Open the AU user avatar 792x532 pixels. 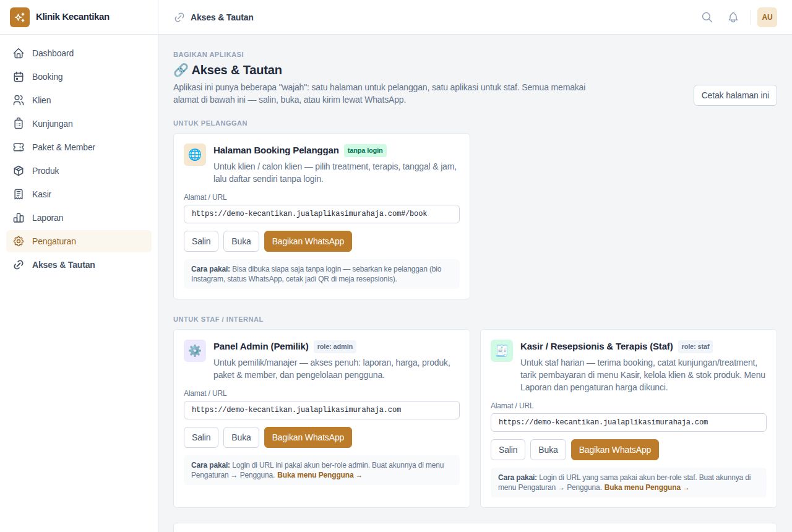coord(767,17)
